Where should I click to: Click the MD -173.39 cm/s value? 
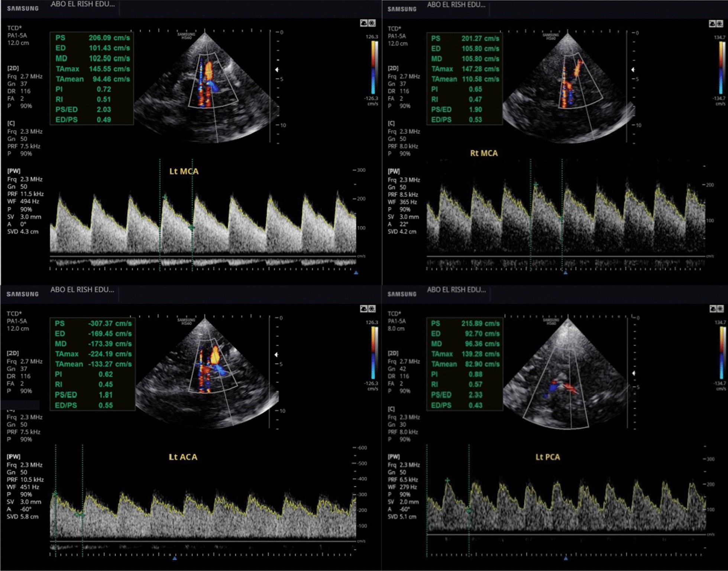pyautogui.click(x=93, y=344)
